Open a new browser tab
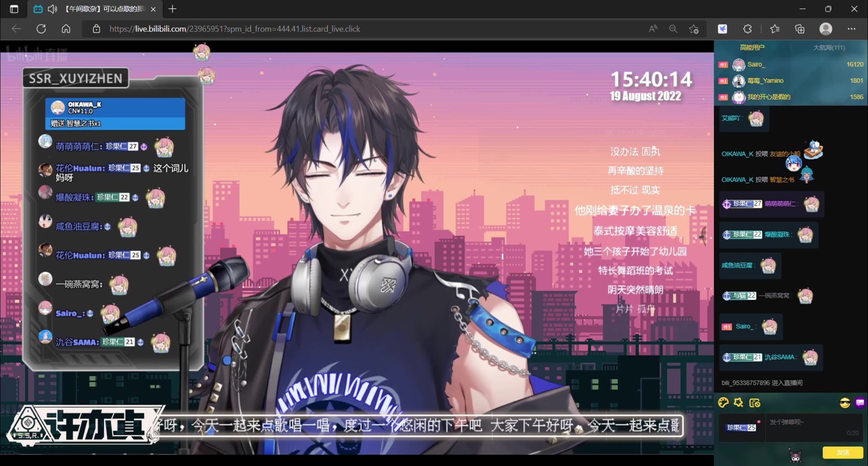This screenshot has width=868, height=466. 172,9
